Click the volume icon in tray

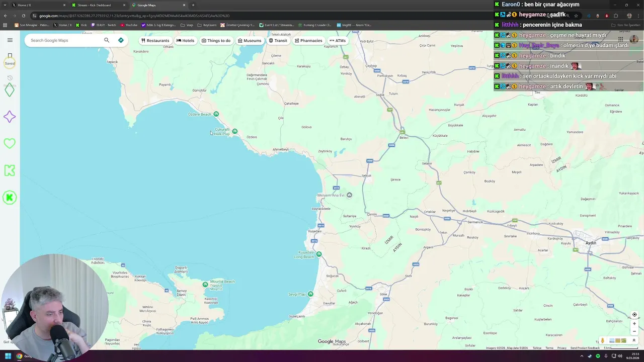[x=620, y=356]
